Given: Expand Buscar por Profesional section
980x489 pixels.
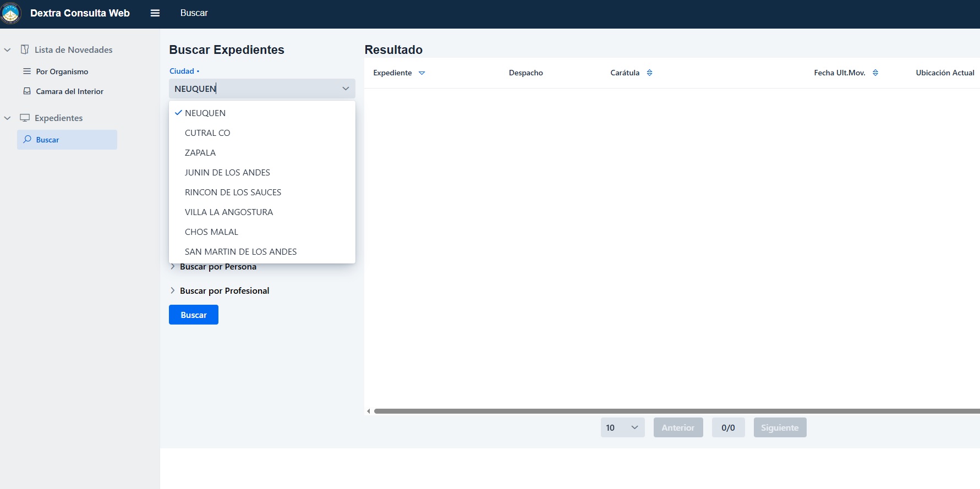Looking at the screenshot, I should coord(224,291).
